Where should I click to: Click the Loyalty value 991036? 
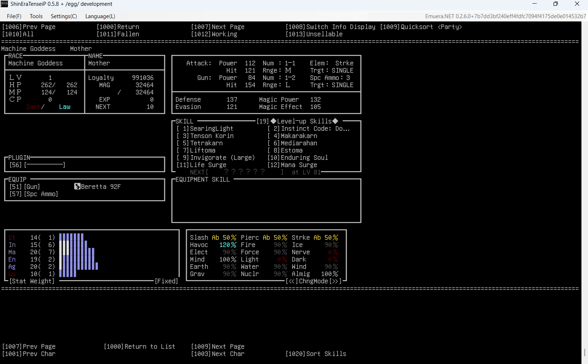point(143,78)
